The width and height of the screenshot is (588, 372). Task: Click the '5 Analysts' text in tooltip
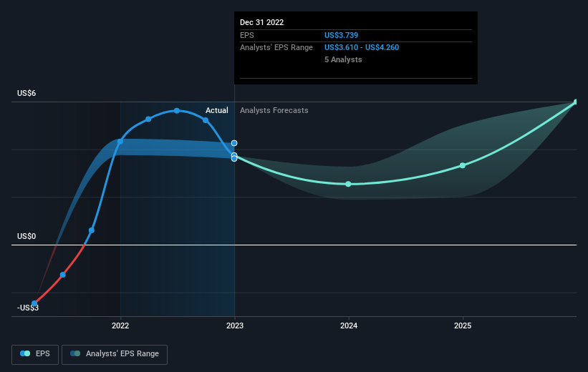point(343,59)
